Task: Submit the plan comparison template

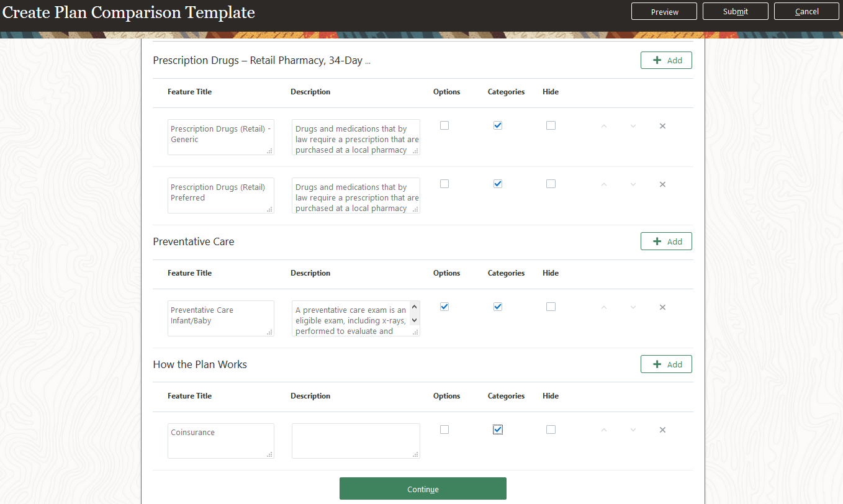Action: (x=735, y=12)
